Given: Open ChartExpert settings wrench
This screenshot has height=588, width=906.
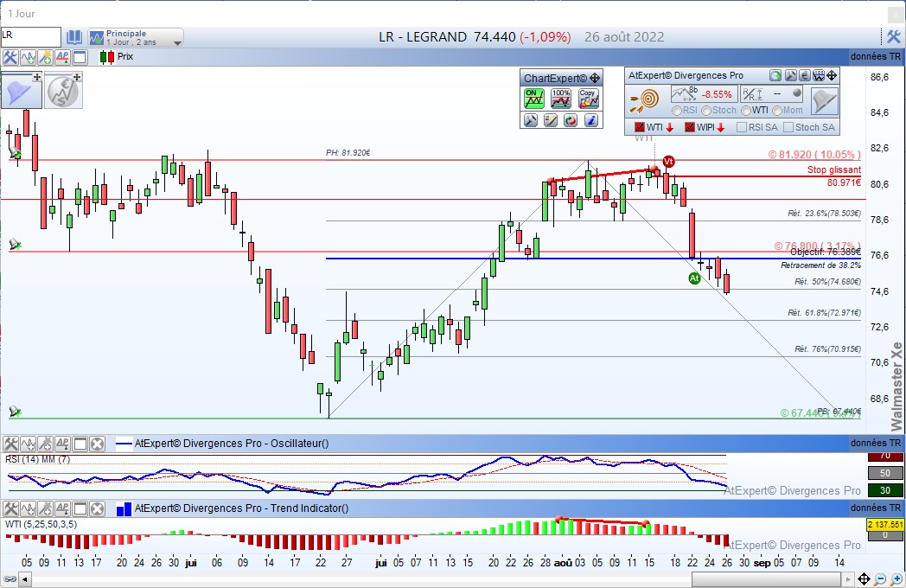Looking at the screenshot, I should click(x=531, y=119).
